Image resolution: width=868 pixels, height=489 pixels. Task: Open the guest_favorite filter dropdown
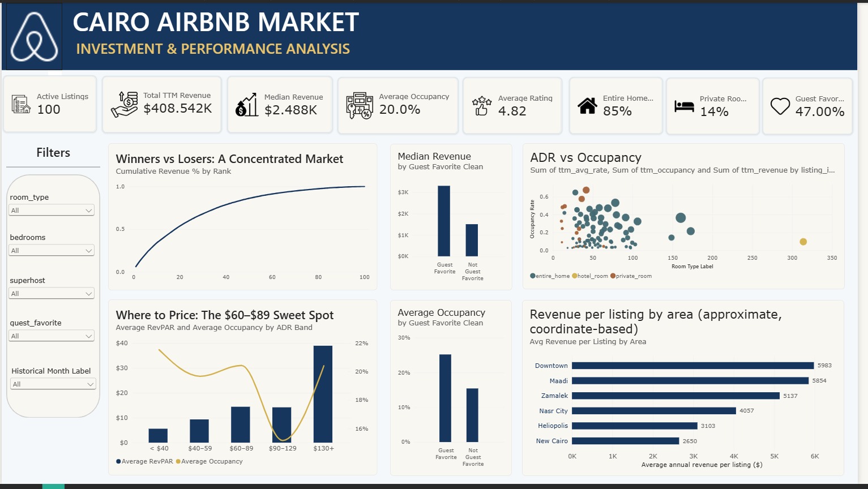pyautogui.click(x=52, y=336)
